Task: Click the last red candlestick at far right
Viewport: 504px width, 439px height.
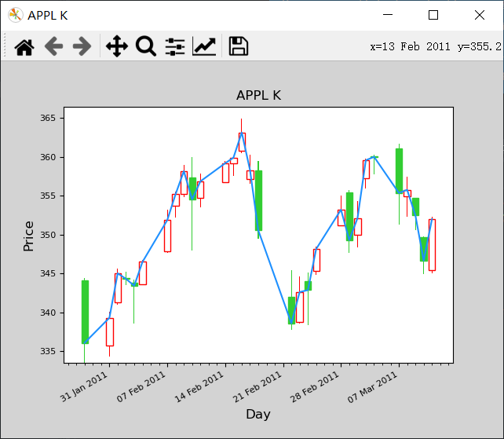Action: click(x=432, y=245)
